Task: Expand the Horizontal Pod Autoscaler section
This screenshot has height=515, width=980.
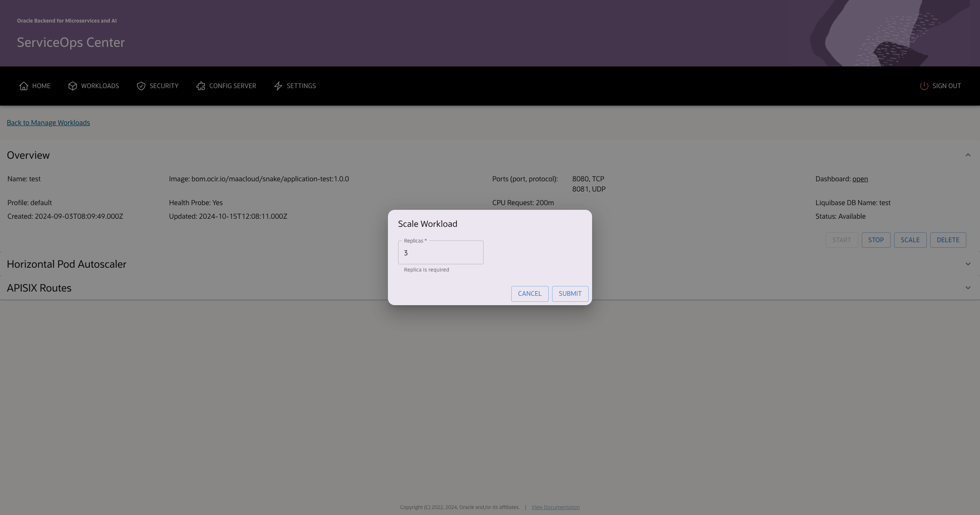Action: 968,264
